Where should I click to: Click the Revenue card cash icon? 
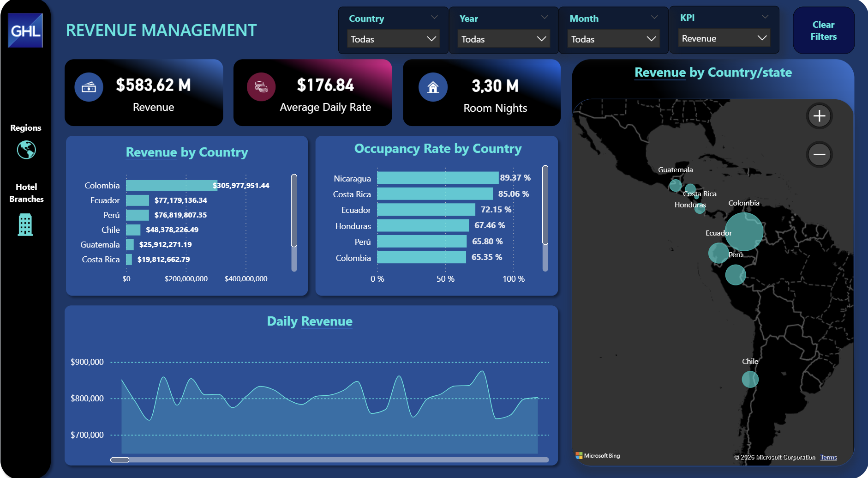coord(89,87)
